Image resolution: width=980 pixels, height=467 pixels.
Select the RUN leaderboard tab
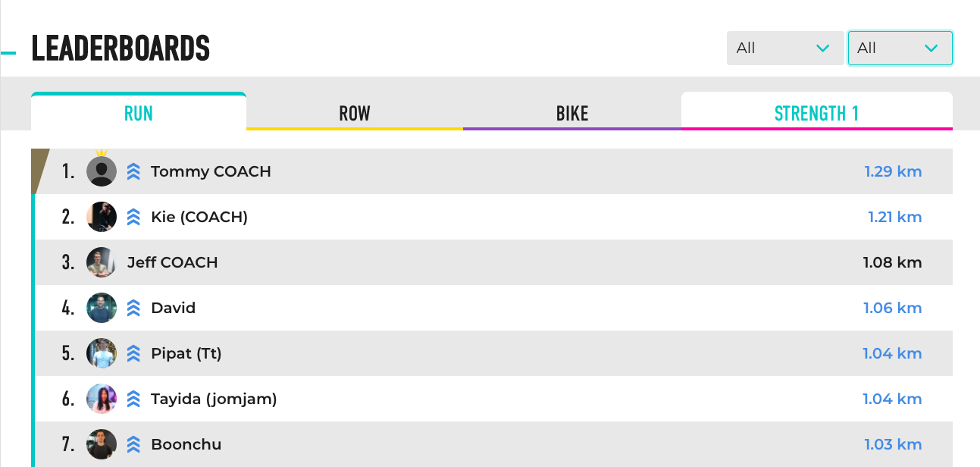coord(139,114)
